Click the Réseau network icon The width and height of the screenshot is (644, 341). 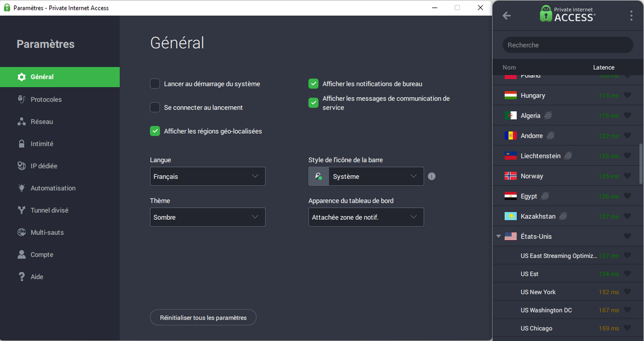coord(21,121)
